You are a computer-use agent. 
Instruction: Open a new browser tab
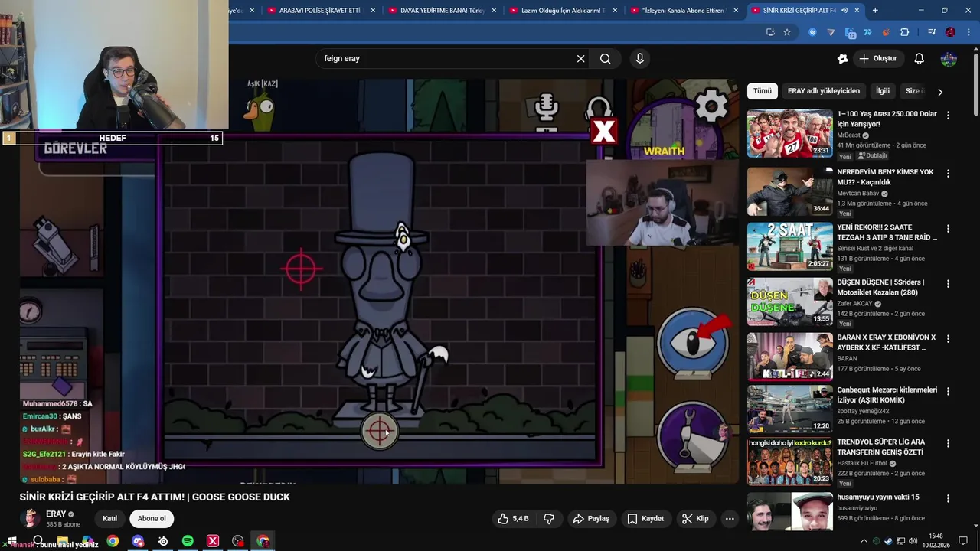click(x=875, y=11)
